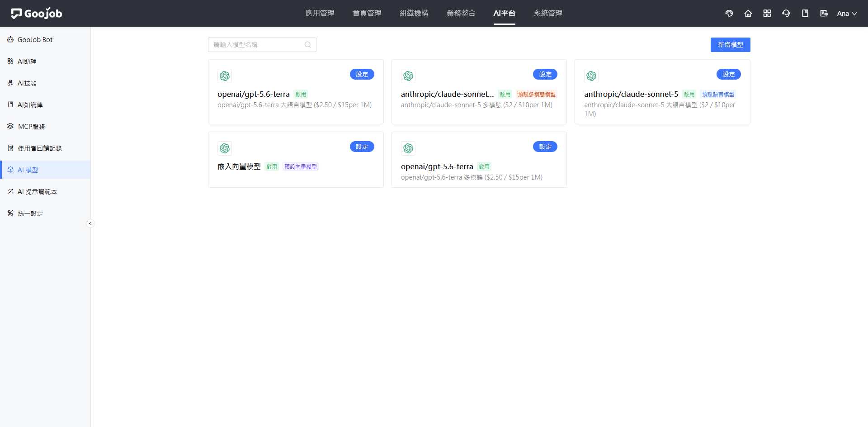Open GooJob Bot in the sidebar
868x427 pixels.
[x=45, y=40]
